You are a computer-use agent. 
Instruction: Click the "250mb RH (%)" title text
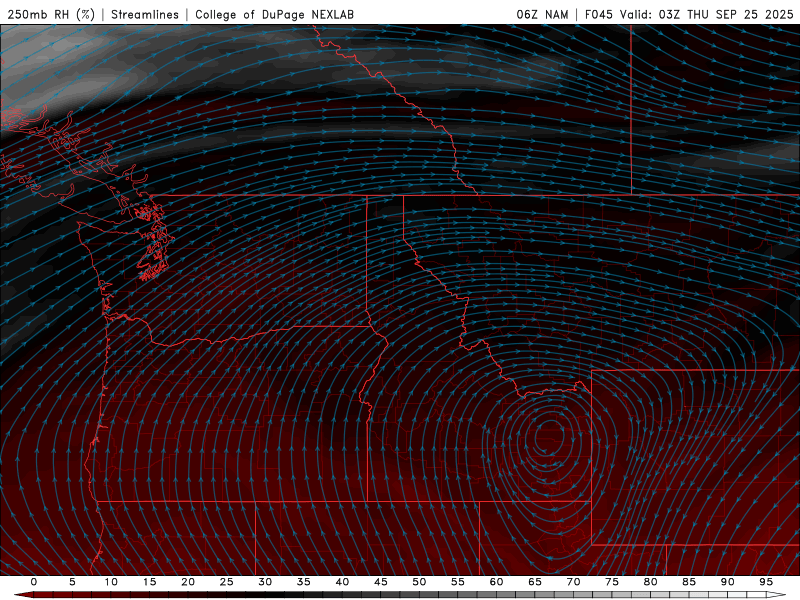pyautogui.click(x=51, y=14)
